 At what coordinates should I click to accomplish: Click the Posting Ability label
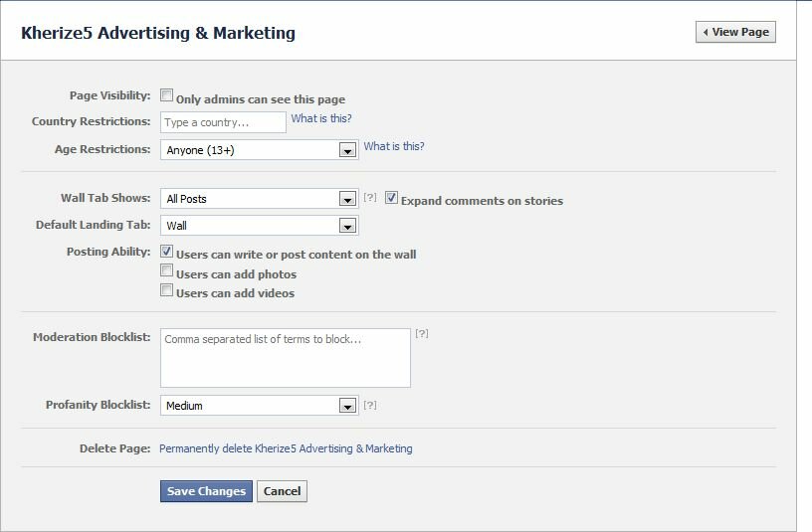click(x=108, y=252)
